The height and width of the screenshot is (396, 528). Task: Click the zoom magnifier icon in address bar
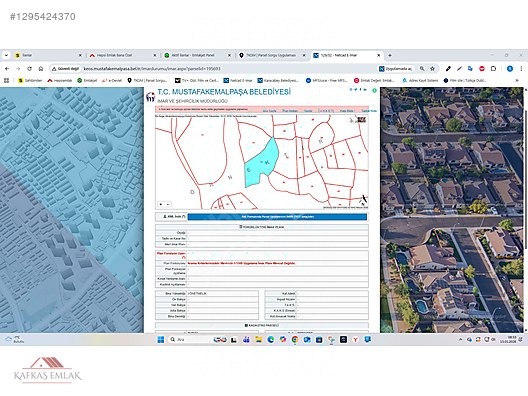click(x=422, y=69)
